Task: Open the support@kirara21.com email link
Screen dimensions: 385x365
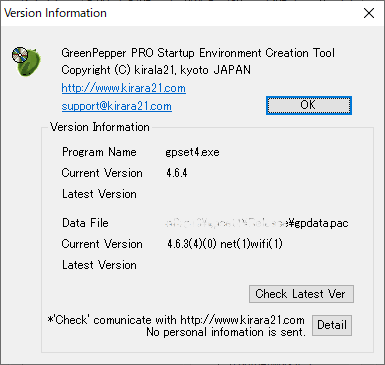Action: pos(117,106)
